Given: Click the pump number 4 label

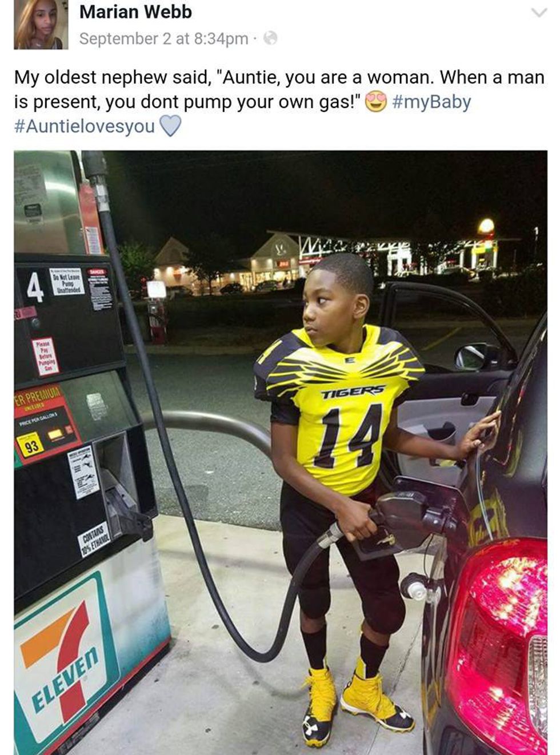Looking at the screenshot, I should click(x=35, y=286).
